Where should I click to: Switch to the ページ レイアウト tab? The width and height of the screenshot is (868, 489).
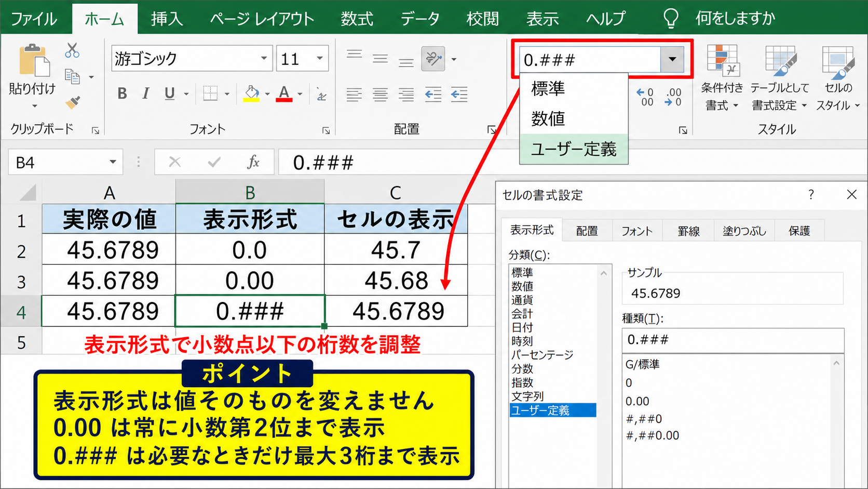coord(262,19)
